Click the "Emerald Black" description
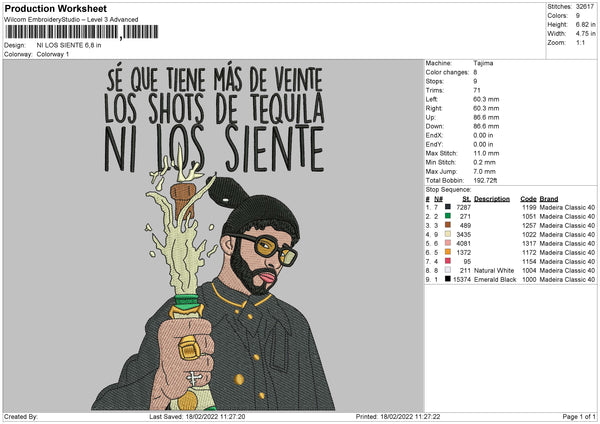This screenshot has height=424, width=600. (495, 280)
